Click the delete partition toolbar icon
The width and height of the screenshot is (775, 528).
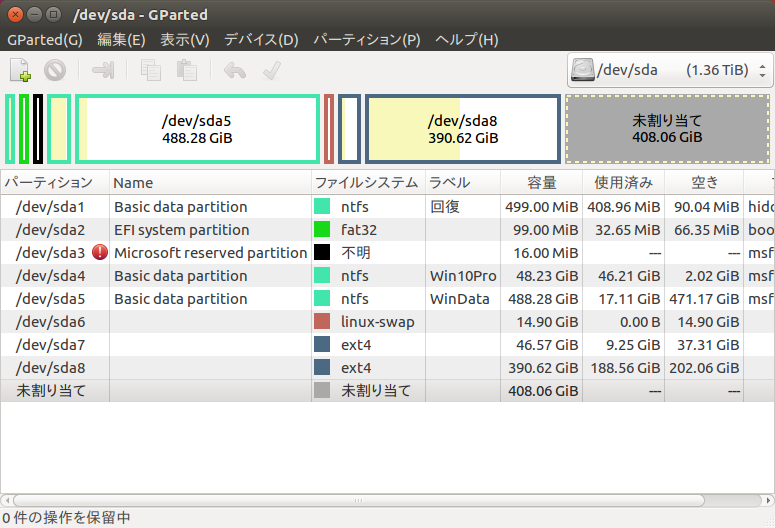coord(55,71)
